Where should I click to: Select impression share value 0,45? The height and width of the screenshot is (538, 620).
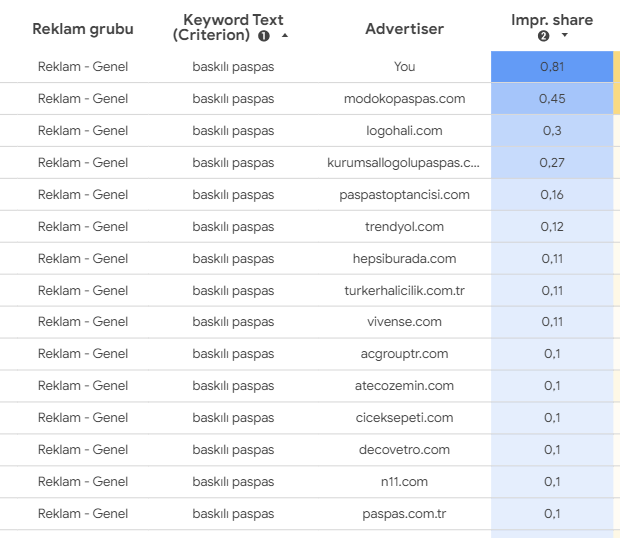tap(552, 98)
